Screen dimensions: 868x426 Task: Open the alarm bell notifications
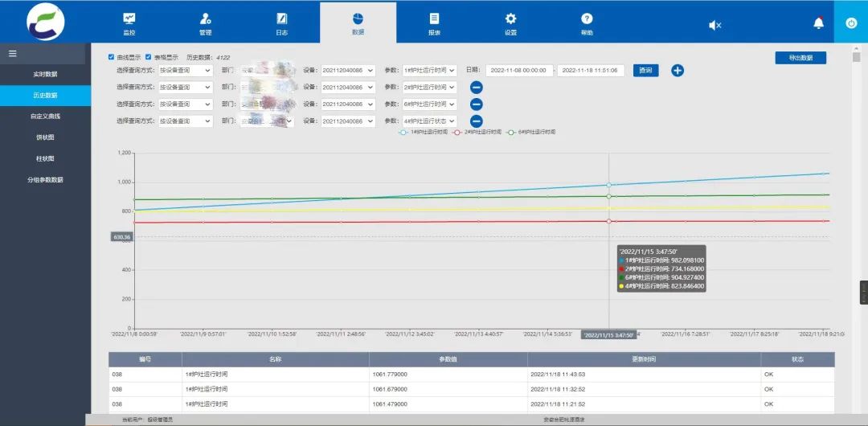tap(818, 23)
